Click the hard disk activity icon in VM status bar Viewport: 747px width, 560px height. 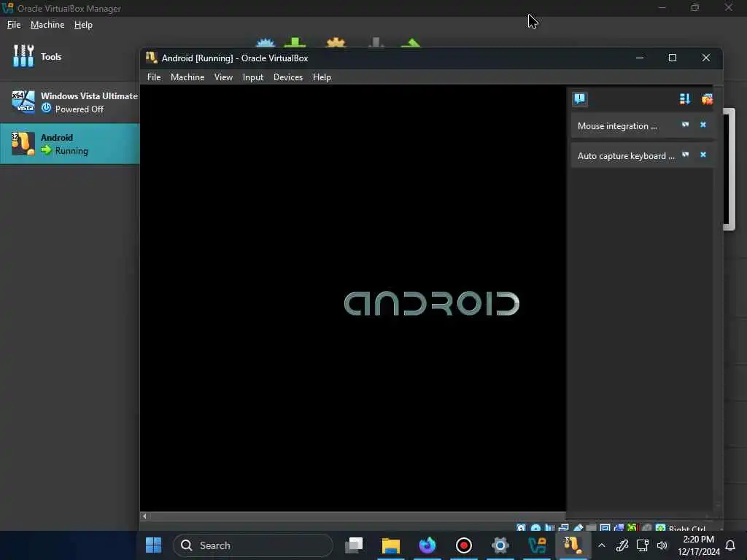(521, 528)
